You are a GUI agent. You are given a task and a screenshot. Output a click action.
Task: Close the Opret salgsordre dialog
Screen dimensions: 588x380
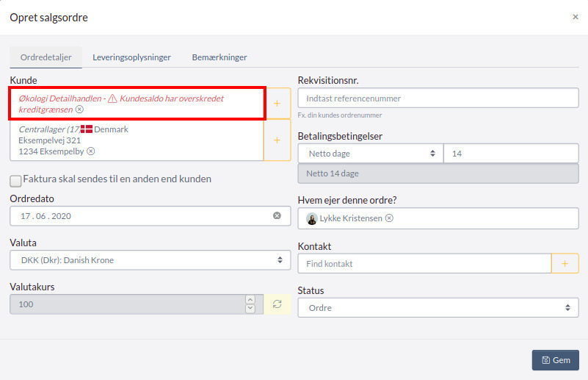(x=575, y=17)
